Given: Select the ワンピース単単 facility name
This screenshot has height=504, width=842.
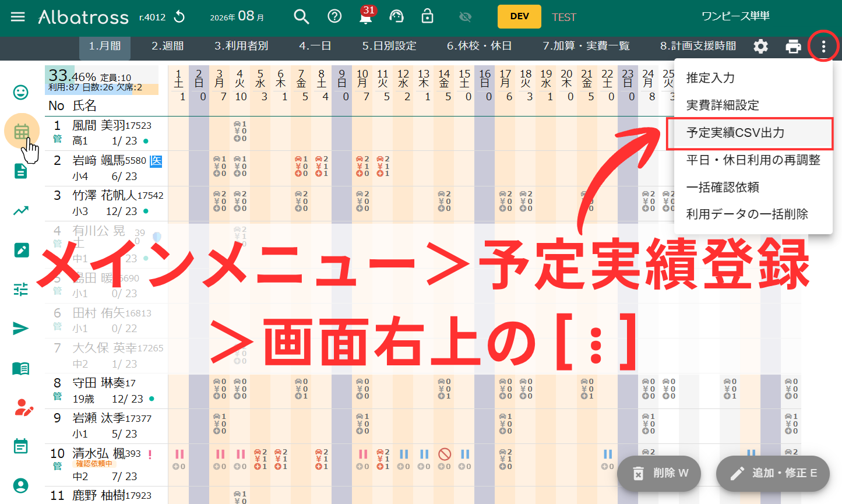Looking at the screenshot, I should (x=735, y=17).
